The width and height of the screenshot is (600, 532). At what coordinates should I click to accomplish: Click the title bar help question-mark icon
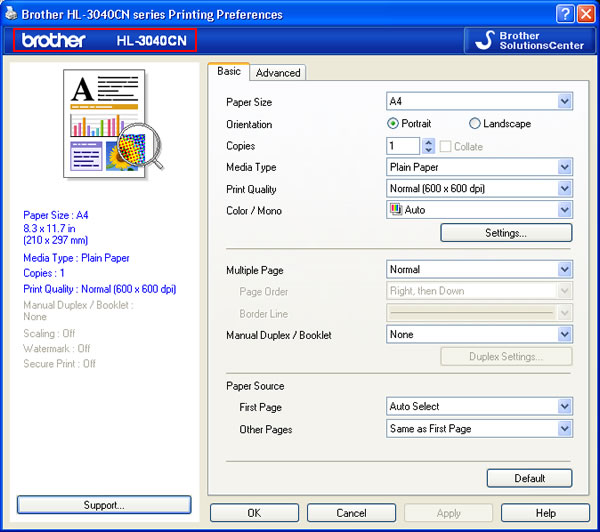click(x=565, y=14)
